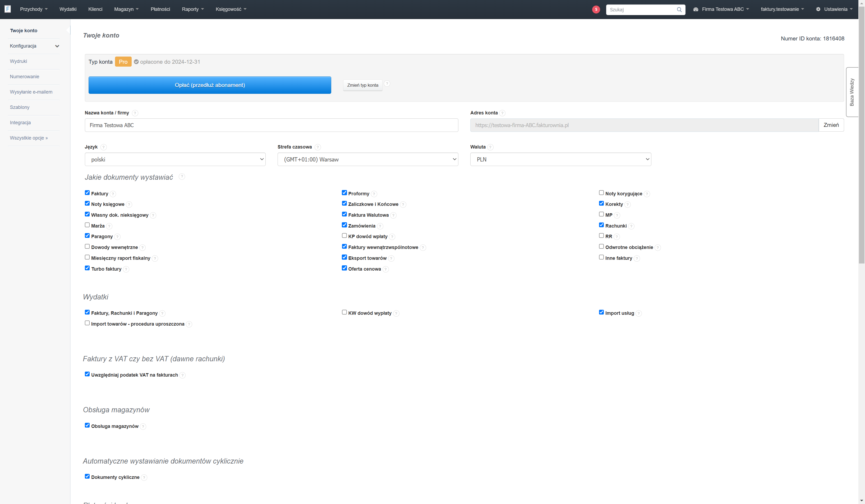Open the red notifications badge
The width and height of the screenshot is (865, 504).
pos(596,9)
